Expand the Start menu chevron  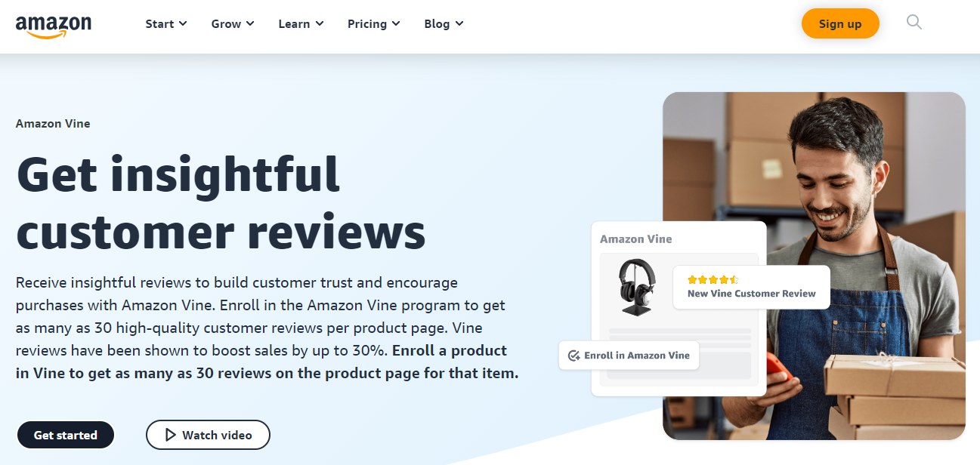coord(183,24)
